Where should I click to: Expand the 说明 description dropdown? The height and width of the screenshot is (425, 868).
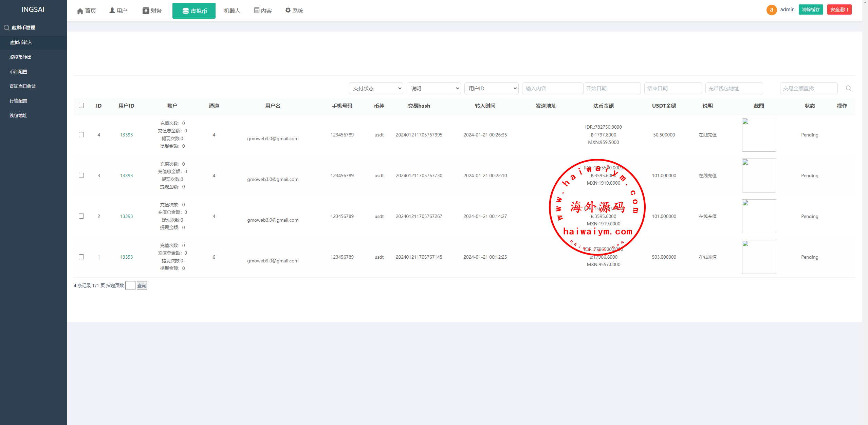pyautogui.click(x=433, y=89)
